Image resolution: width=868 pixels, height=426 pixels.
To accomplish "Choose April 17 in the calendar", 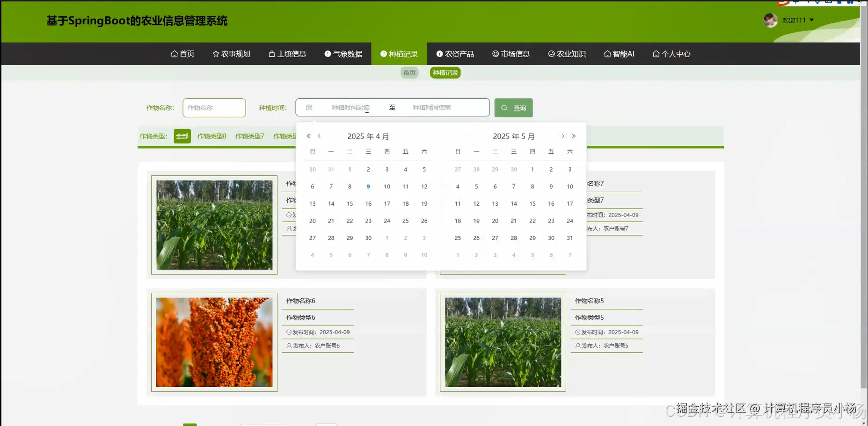I will [x=387, y=203].
